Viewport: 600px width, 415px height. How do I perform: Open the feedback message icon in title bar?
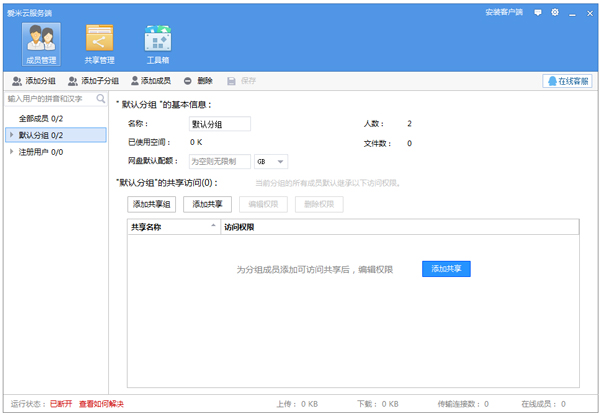[538, 13]
